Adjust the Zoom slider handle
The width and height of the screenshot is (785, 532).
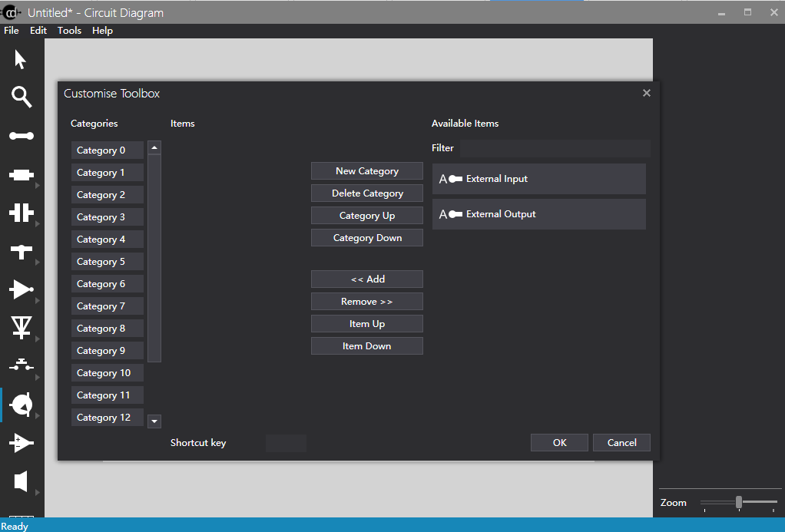pos(739,502)
